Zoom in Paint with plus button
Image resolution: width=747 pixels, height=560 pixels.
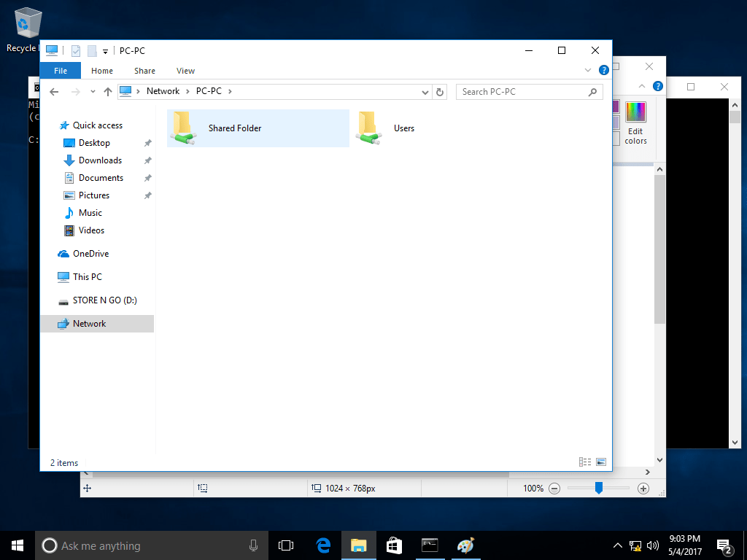(643, 489)
